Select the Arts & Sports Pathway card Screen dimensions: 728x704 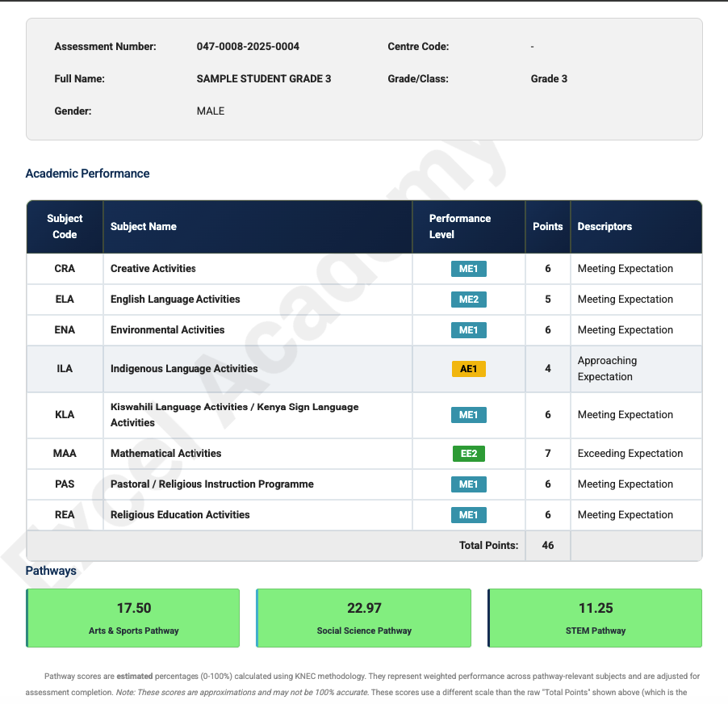coord(132,618)
